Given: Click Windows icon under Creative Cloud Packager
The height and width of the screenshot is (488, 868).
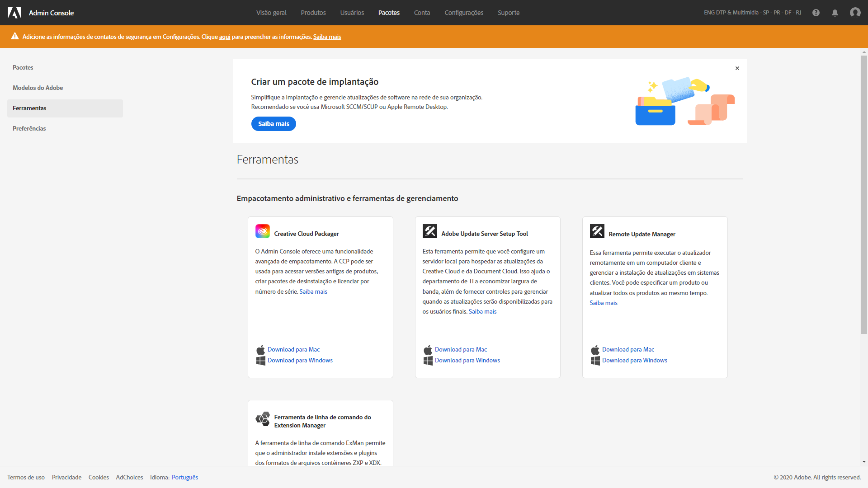Looking at the screenshot, I should point(261,361).
